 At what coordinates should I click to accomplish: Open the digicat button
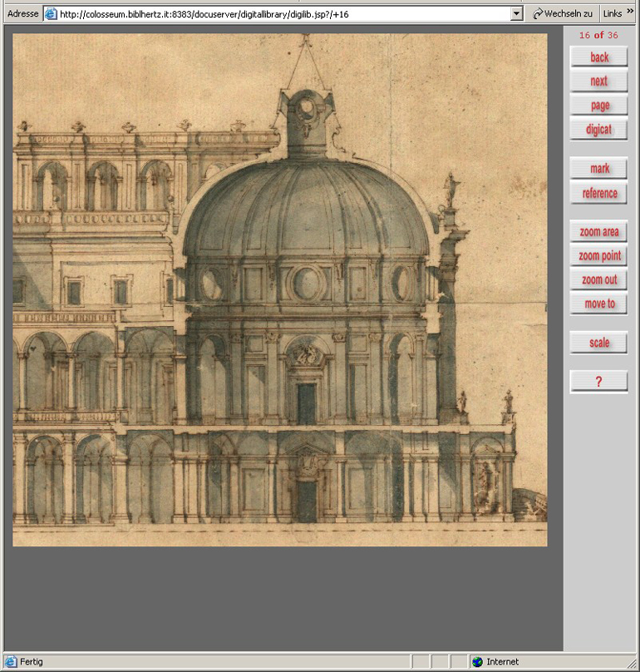[598, 130]
